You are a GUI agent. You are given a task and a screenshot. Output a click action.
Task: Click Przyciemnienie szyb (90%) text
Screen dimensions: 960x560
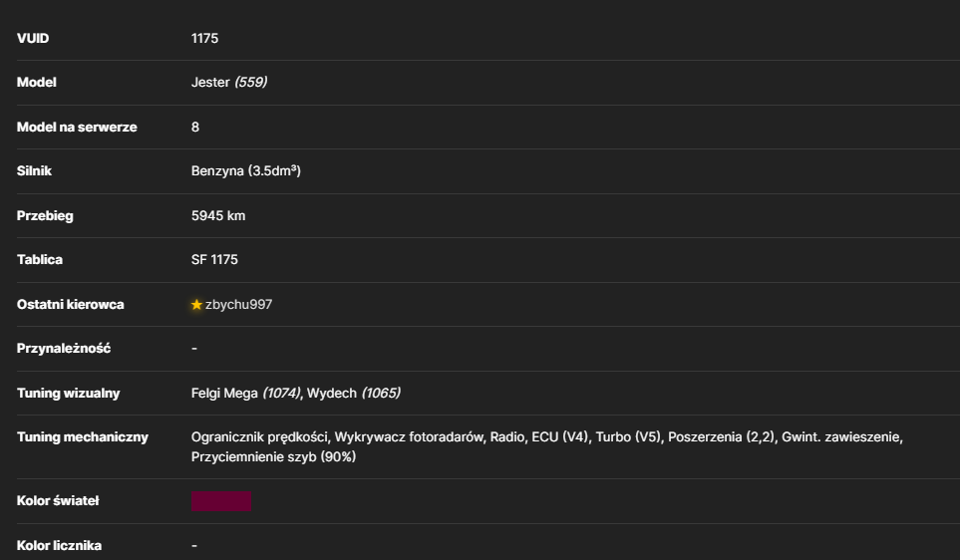(273, 456)
